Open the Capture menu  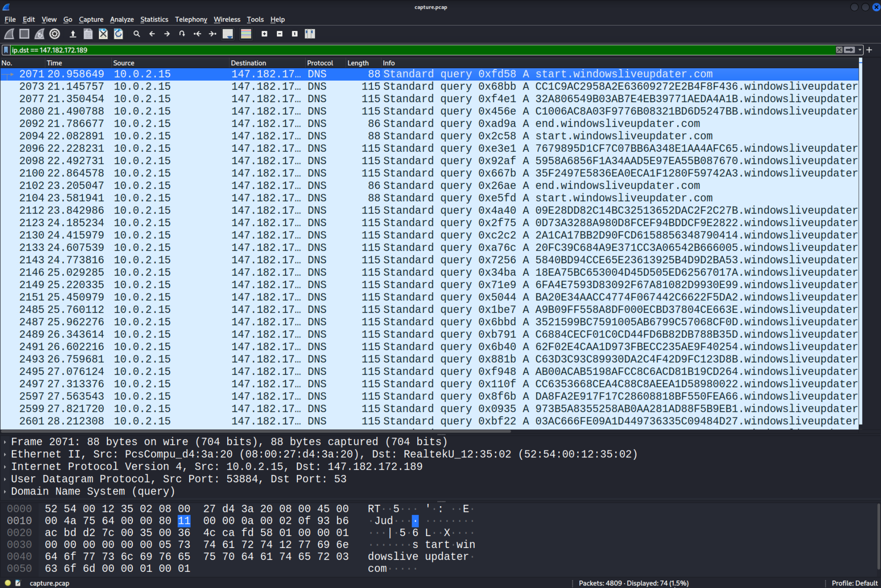pos(91,19)
